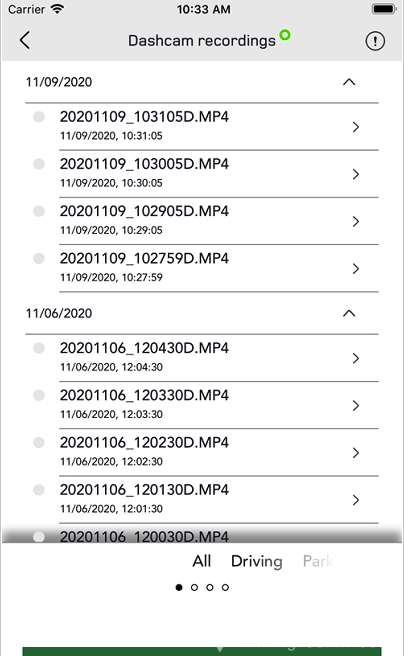Select radio circle for 20201109_102905D.MP4
Screen dimensions: 404x656
[39, 211]
